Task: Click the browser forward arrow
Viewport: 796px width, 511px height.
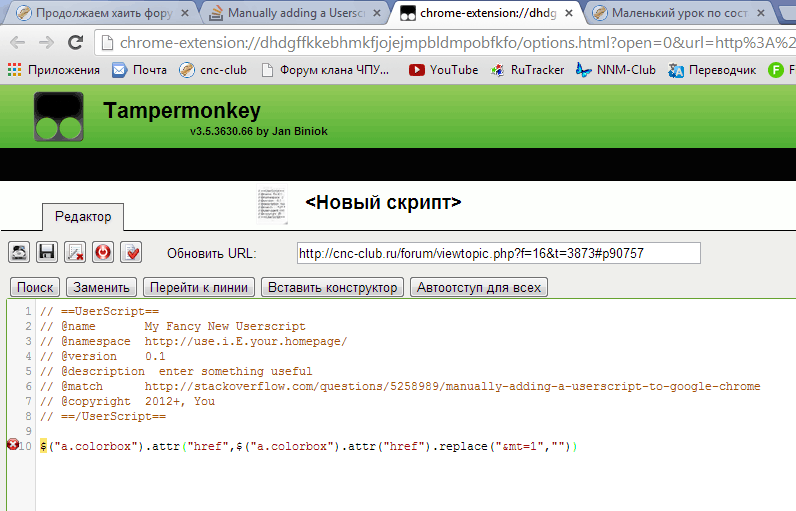Action: coord(46,43)
